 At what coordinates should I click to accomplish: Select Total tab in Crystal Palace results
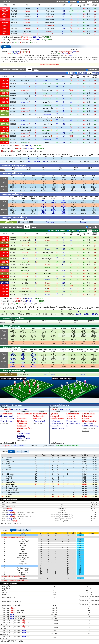click(x=29, y=70)
